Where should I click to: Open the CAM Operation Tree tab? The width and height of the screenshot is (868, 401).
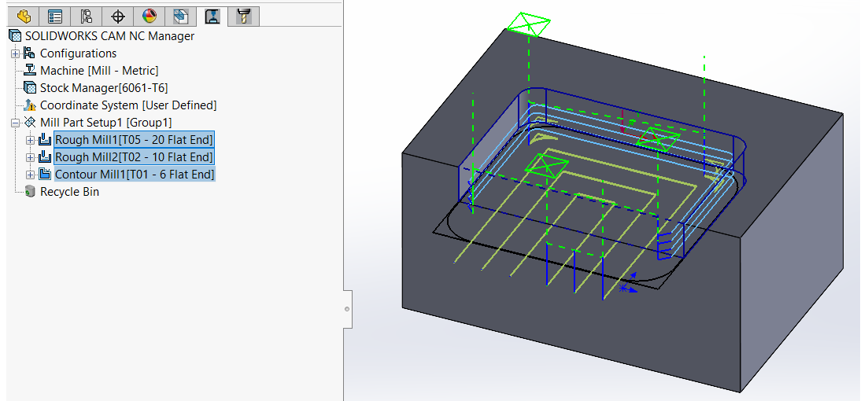[x=212, y=16]
